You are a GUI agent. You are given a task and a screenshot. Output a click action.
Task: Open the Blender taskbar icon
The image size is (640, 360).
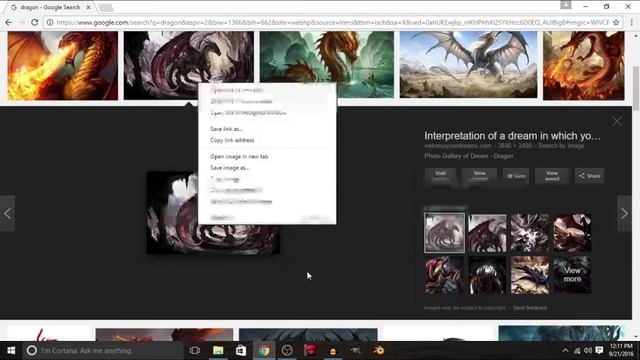378,351
